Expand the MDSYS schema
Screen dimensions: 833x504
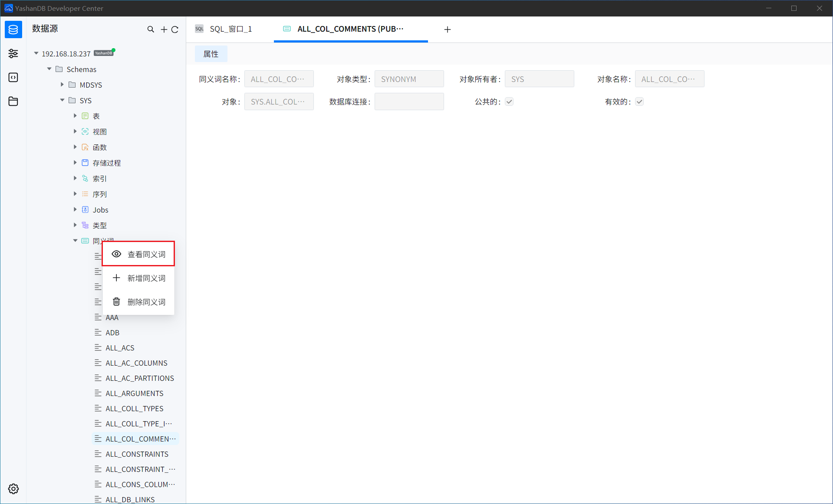click(x=62, y=85)
